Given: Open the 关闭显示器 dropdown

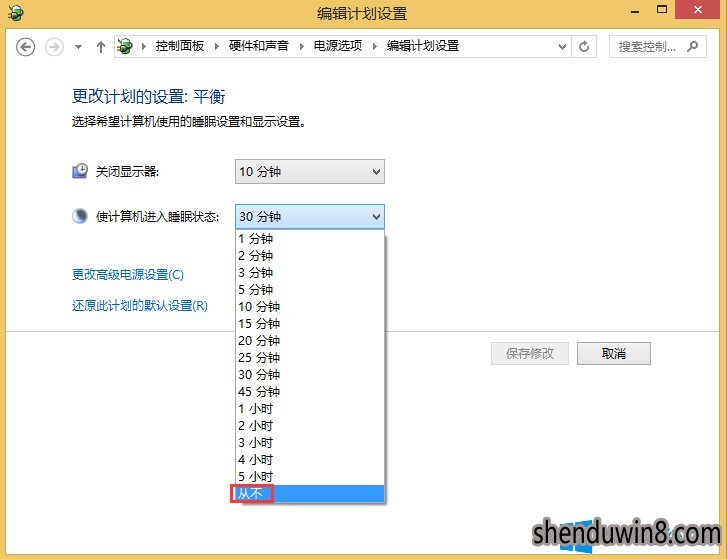Looking at the screenshot, I should click(x=310, y=172).
